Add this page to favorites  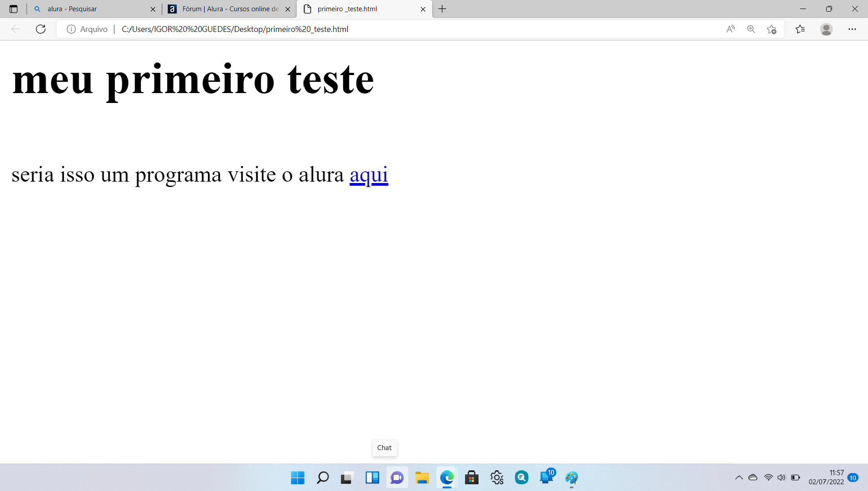click(772, 29)
